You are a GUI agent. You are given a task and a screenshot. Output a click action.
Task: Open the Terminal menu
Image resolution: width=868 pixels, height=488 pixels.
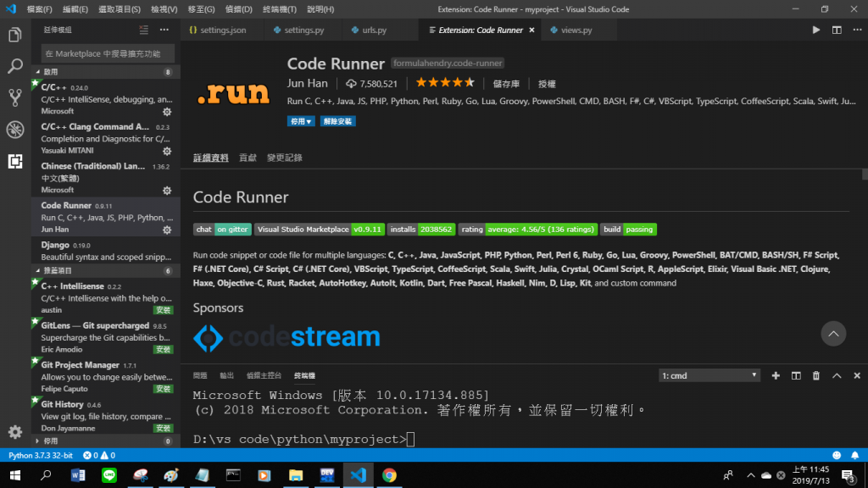click(279, 8)
